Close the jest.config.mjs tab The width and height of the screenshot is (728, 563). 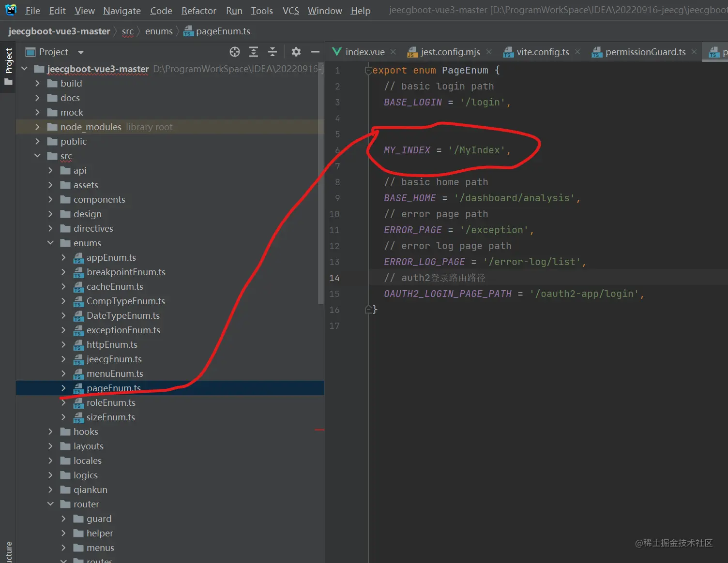pos(489,52)
